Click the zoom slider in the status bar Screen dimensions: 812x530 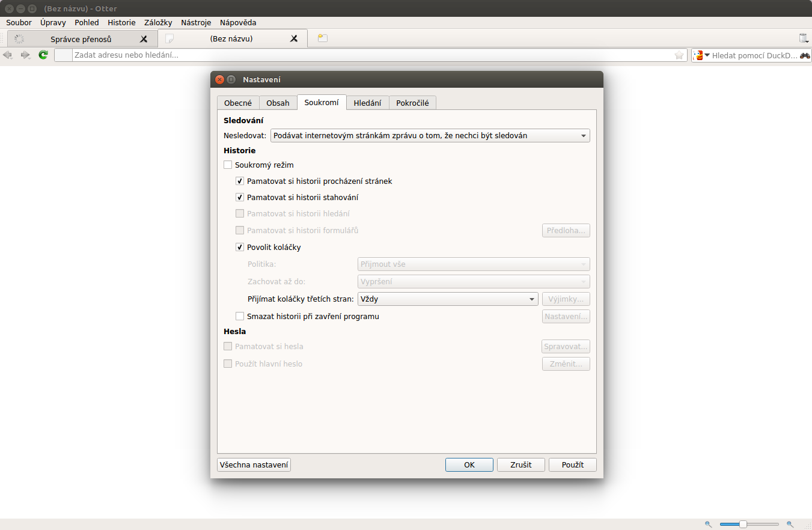[749, 524]
